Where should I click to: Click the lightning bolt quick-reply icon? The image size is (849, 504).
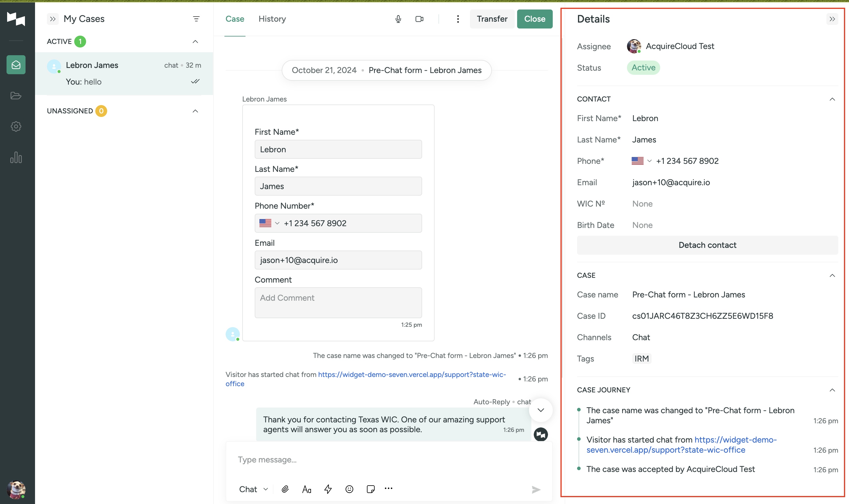328,488
